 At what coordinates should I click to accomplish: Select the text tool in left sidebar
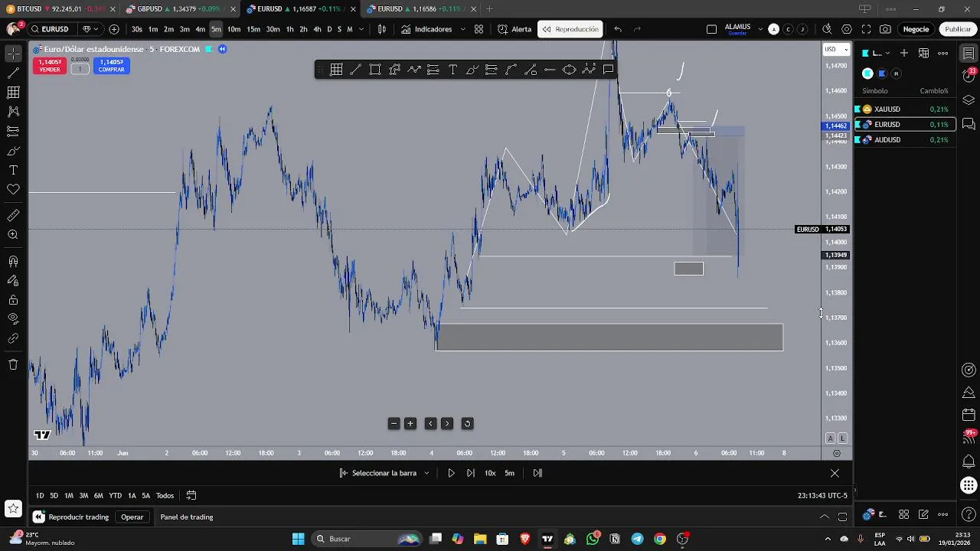point(13,170)
